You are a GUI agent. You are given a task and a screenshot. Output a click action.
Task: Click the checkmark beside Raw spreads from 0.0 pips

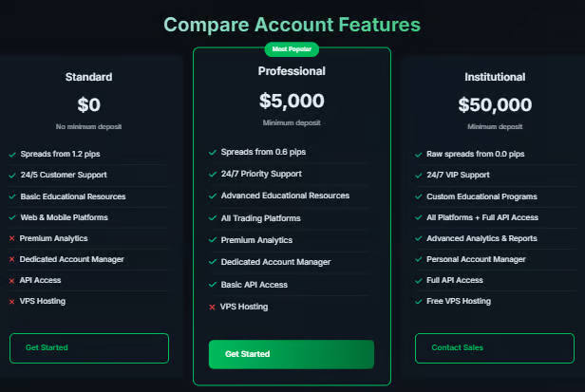pyautogui.click(x=418, y=154)
